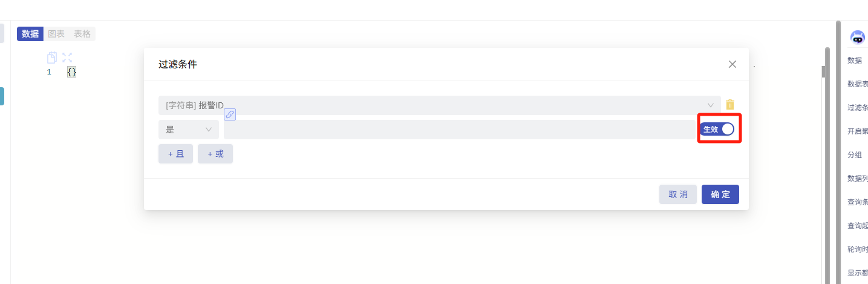Switch to the 数据 tab
Viewport: 868px width, 284px height.
click(x=30, y=34)
